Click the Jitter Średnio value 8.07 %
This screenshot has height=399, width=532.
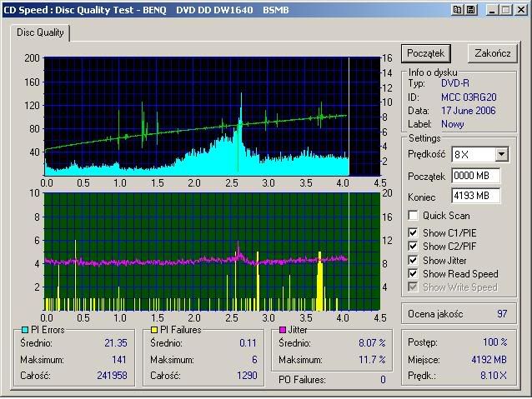(372, 342)
